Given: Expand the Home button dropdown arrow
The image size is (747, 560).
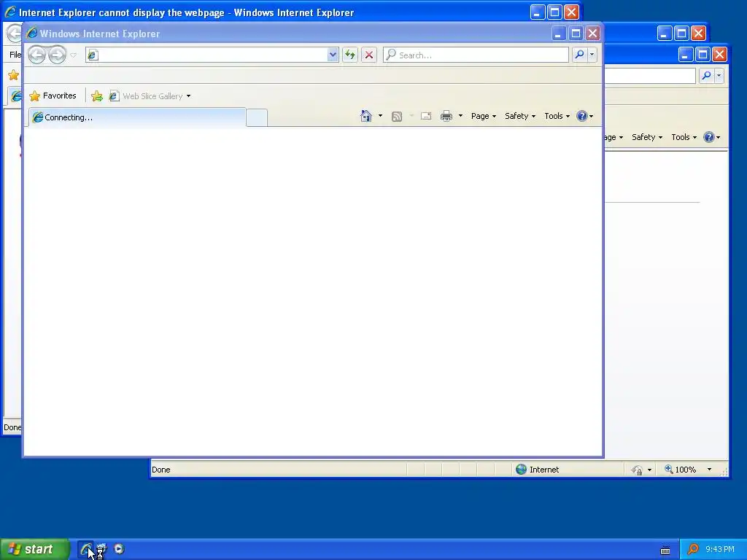Looking at the screenshot, I should point(380,116).
